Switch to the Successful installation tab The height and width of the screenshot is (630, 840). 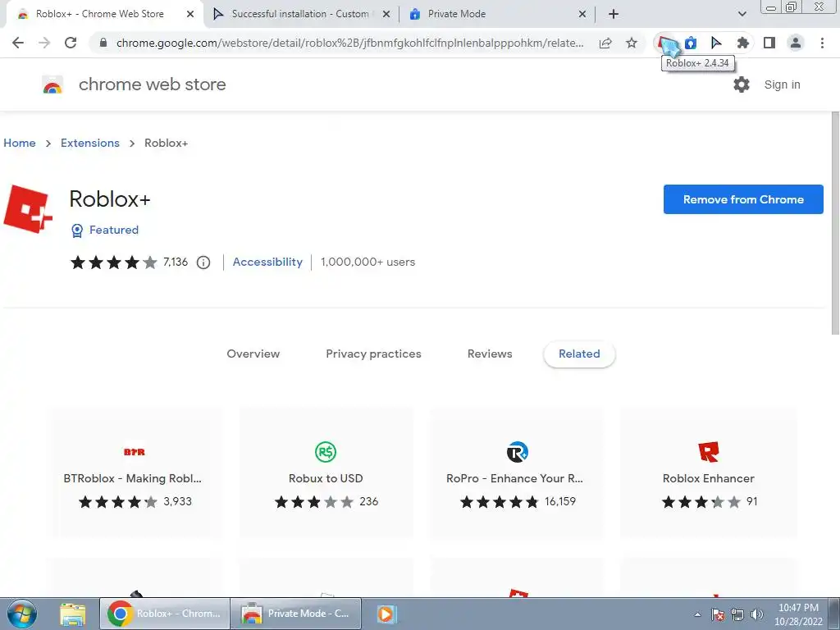[300, 14]
